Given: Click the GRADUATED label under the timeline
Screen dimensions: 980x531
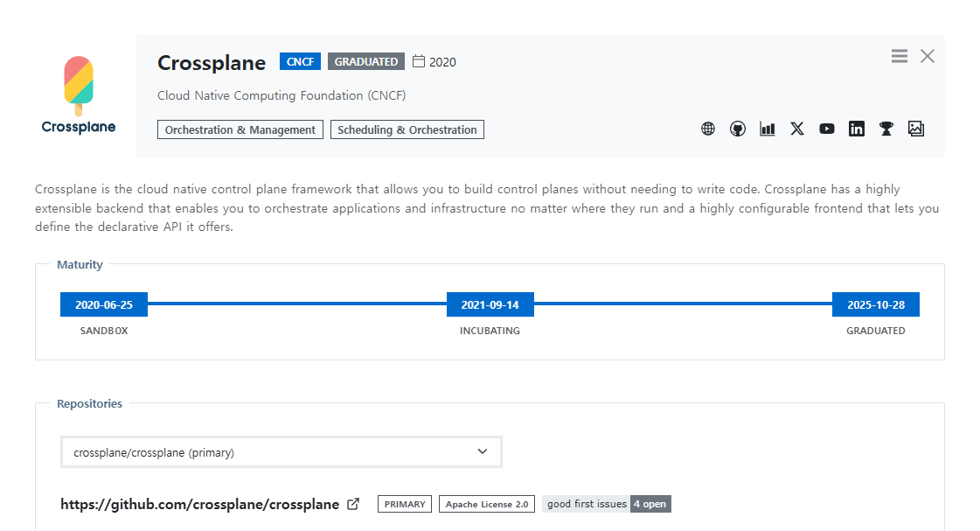Looking at the screenshot, I should pyautogui.click(x=876, y=331).
